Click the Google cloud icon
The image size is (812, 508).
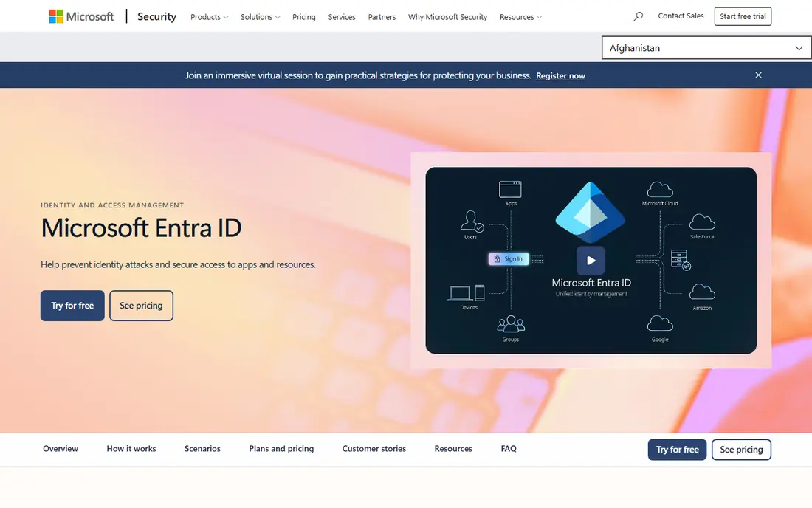660,323
